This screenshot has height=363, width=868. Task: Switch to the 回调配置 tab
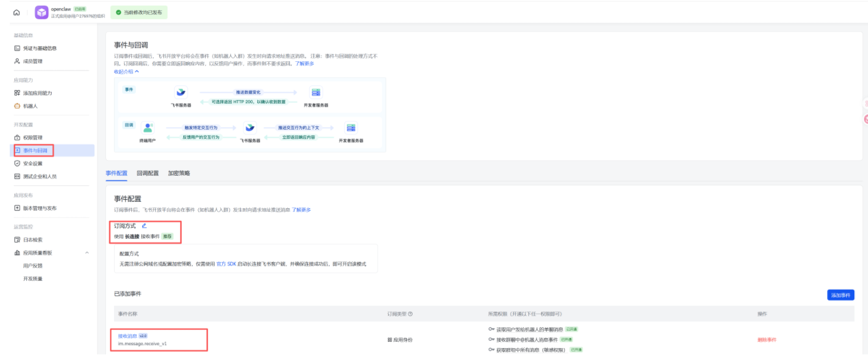[x=148, y=173]
